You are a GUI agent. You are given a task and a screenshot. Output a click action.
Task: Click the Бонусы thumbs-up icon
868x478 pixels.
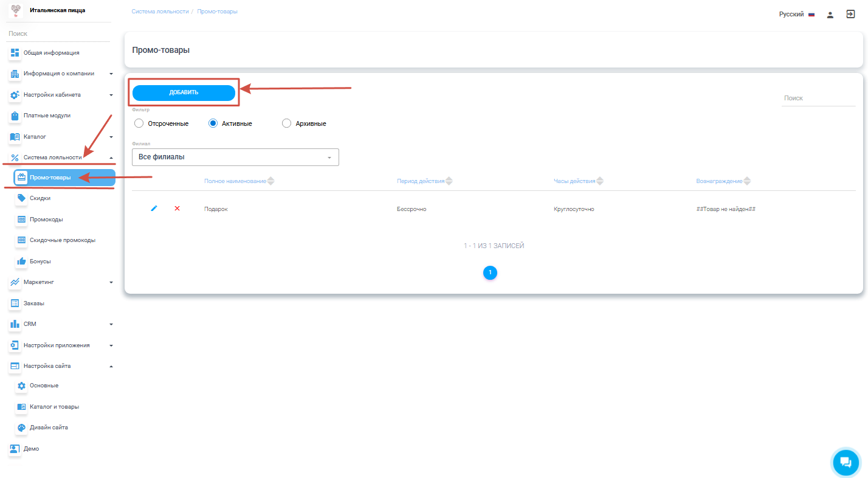(22, 262)
